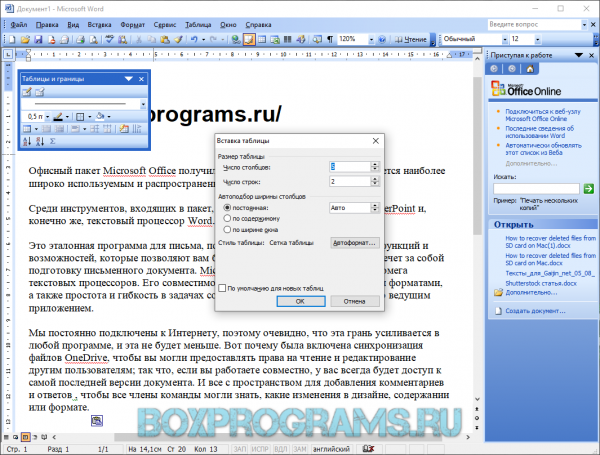Click the Insert Table grid icon in toolbar
Screen dimensions: 600x455
(262, 39)
